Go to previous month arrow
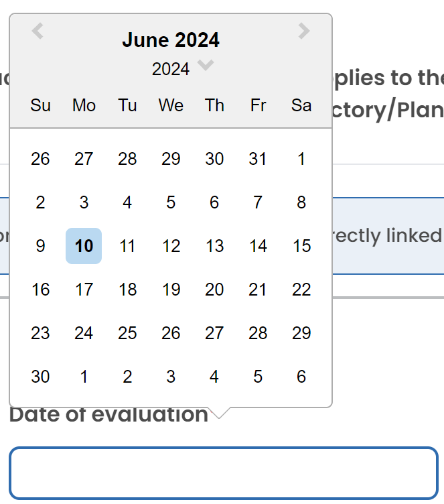The width and height of the screenshot is (444, 504). (38, 31)
